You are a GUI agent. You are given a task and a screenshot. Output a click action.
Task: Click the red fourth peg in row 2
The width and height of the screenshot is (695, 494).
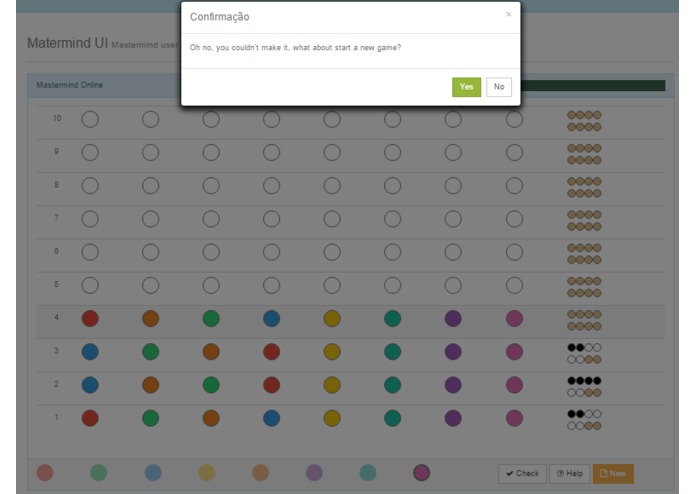coord(272,385)
